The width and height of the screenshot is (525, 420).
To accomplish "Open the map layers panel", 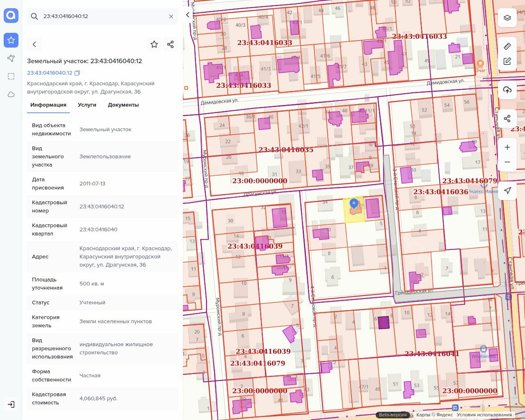I will pyautogui.click(x=507, y=18).
